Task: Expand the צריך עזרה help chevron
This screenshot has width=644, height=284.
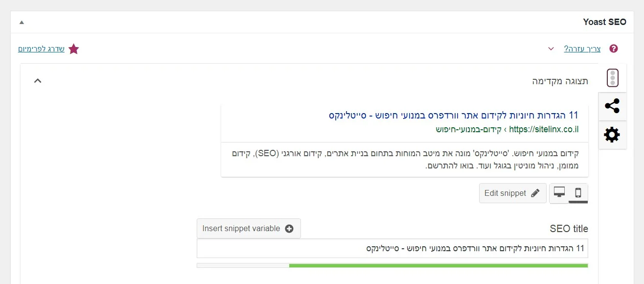Action: point(551,48)
